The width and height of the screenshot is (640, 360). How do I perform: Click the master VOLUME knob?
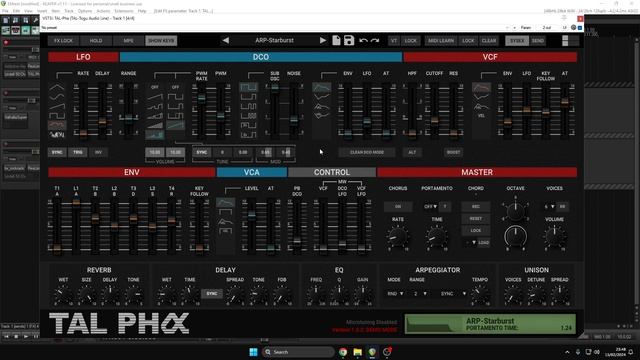554,236
